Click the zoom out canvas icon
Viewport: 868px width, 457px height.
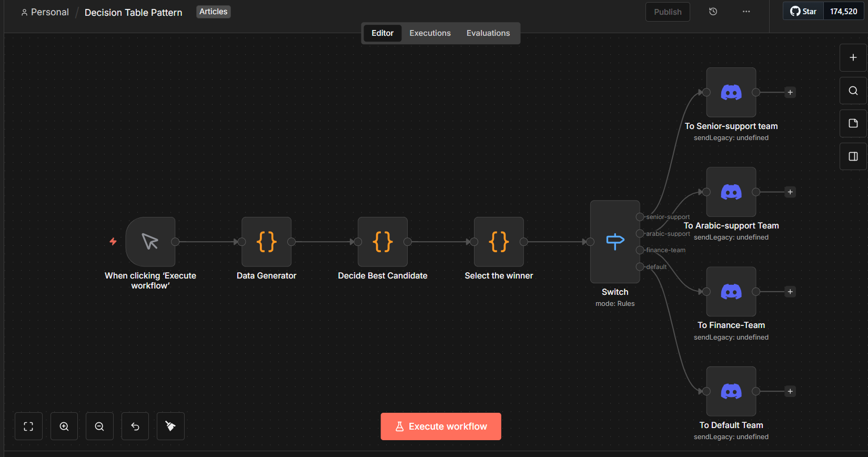point(99,426)
